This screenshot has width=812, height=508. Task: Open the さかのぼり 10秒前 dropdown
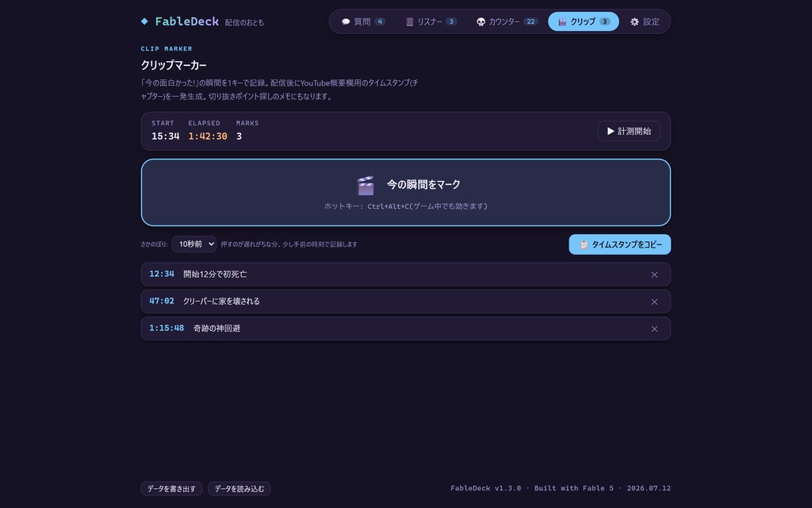point(194,244)
